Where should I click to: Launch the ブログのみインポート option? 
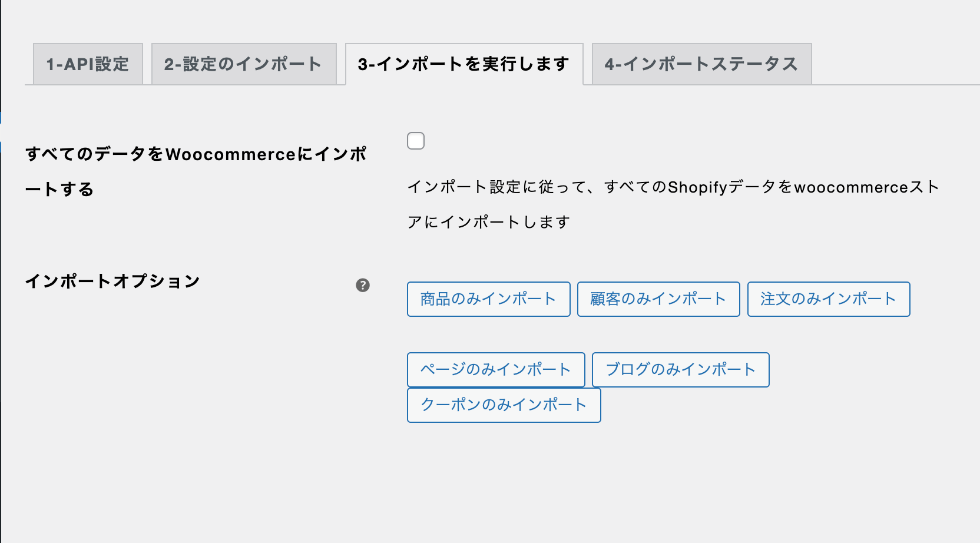680,370
